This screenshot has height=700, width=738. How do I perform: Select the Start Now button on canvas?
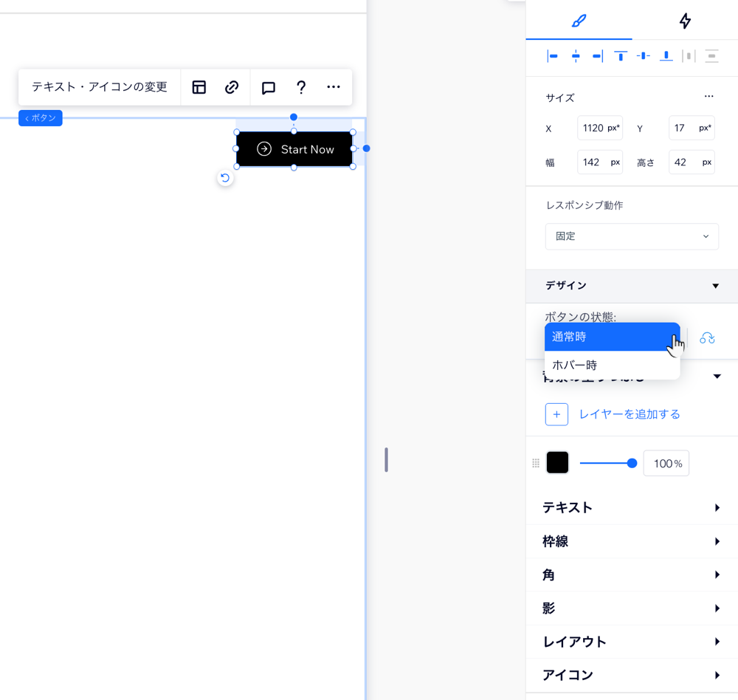click(x=294, y=149)
